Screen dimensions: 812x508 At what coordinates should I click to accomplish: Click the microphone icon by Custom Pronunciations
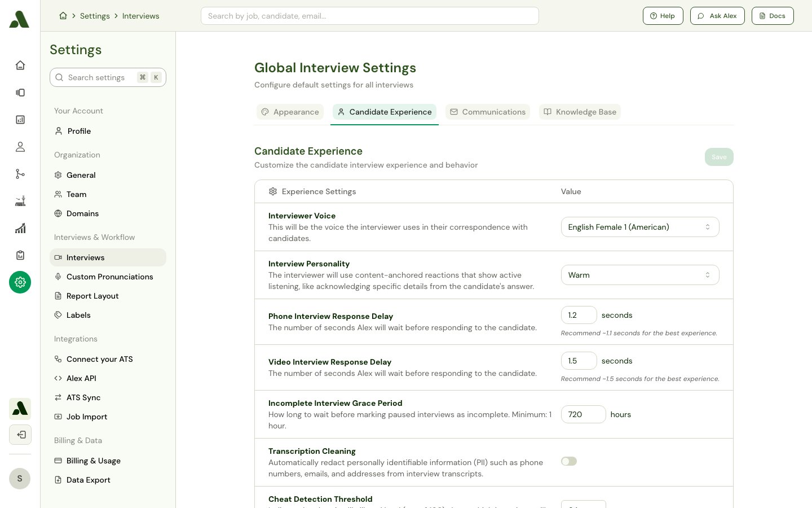click(58, 277)
